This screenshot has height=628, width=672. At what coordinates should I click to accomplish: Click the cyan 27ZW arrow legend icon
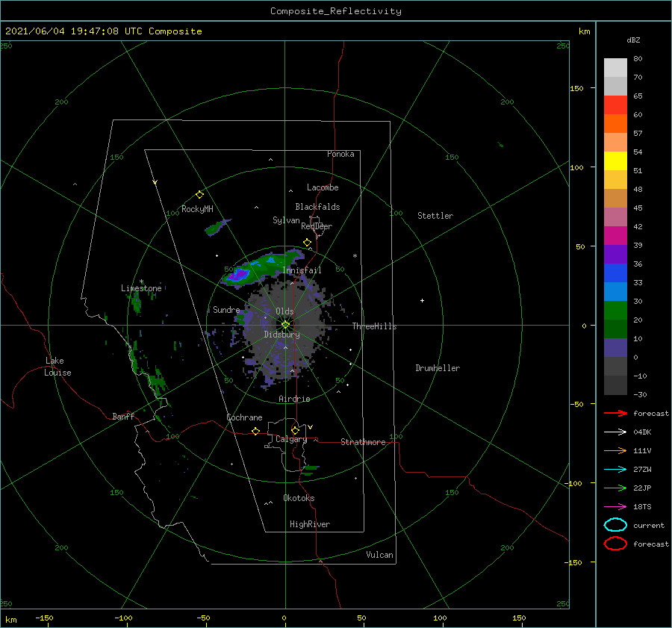615,470
